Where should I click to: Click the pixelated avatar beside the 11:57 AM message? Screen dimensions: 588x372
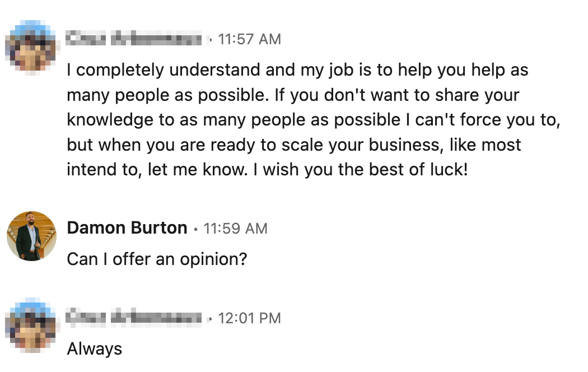(x=32, y=46)
